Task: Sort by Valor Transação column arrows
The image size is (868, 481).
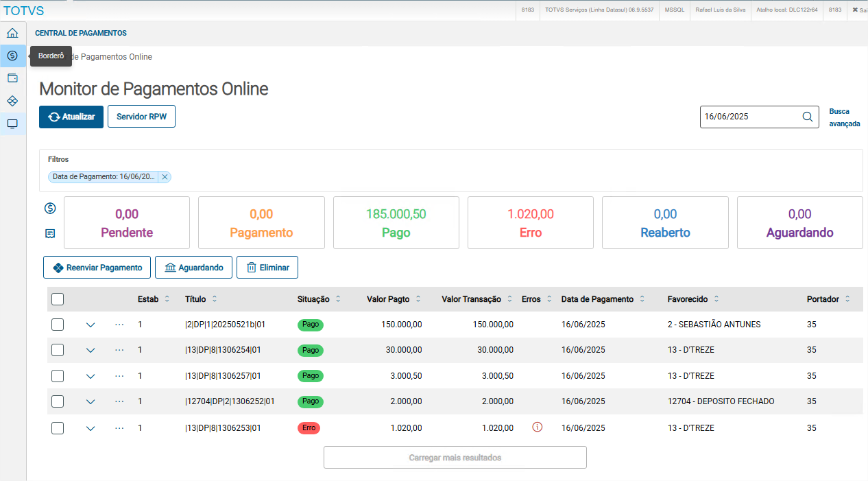Action: [510, 299]
